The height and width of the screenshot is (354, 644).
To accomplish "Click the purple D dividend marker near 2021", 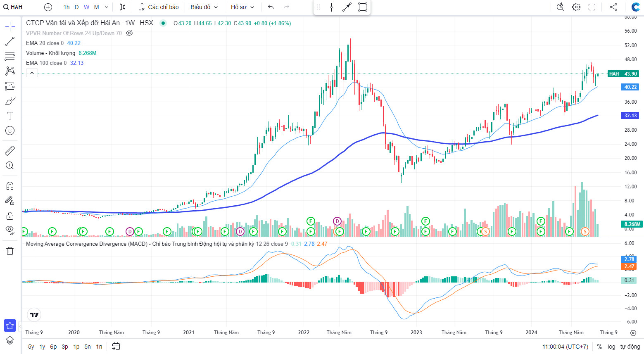I will (x=240, y=231).
